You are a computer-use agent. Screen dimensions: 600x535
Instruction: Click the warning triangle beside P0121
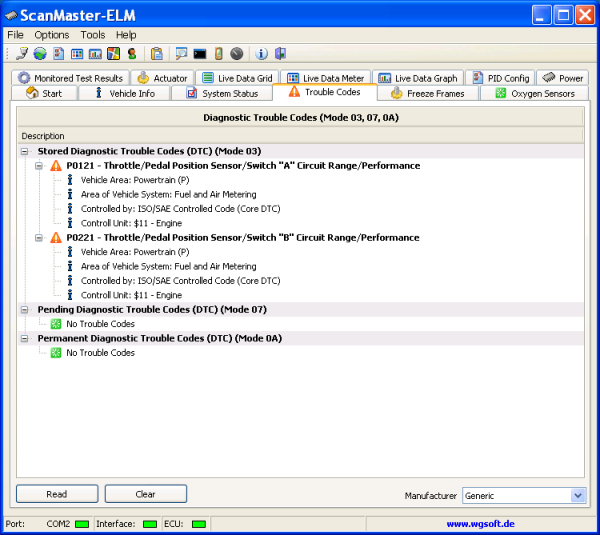(56, 166)
